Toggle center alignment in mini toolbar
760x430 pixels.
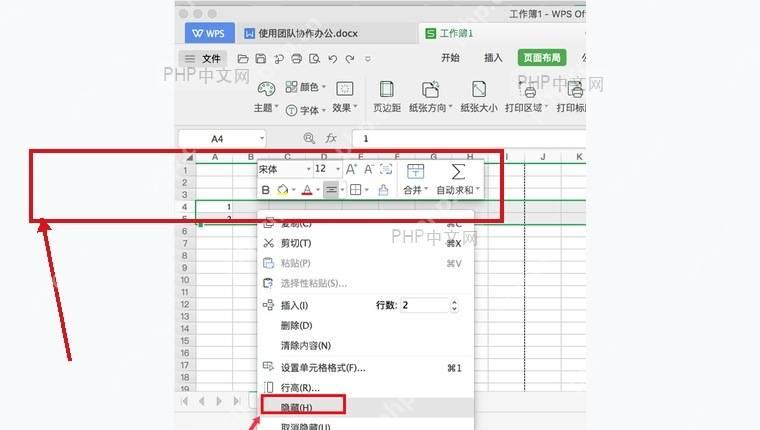(x=331, y=190)
